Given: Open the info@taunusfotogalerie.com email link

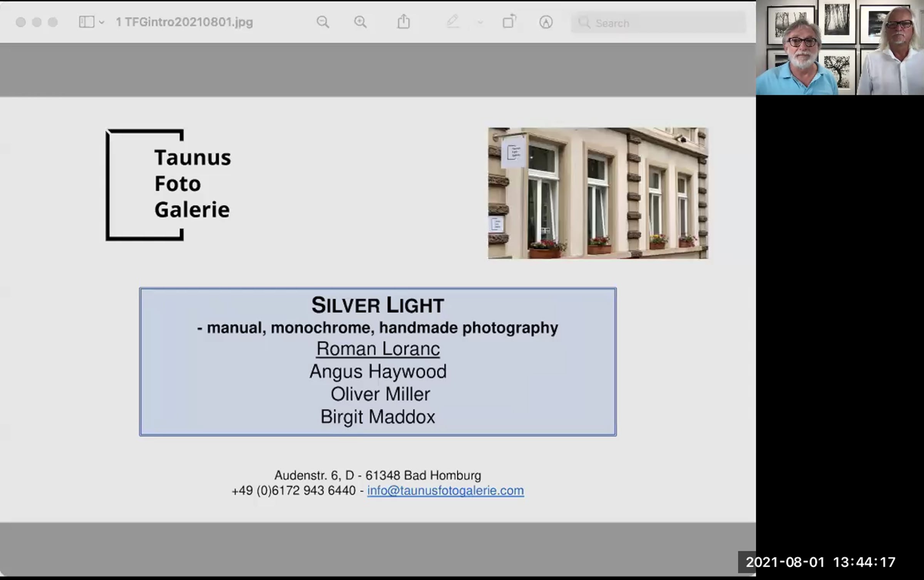Looking at the screenshot, I should [x=445, y=491].
